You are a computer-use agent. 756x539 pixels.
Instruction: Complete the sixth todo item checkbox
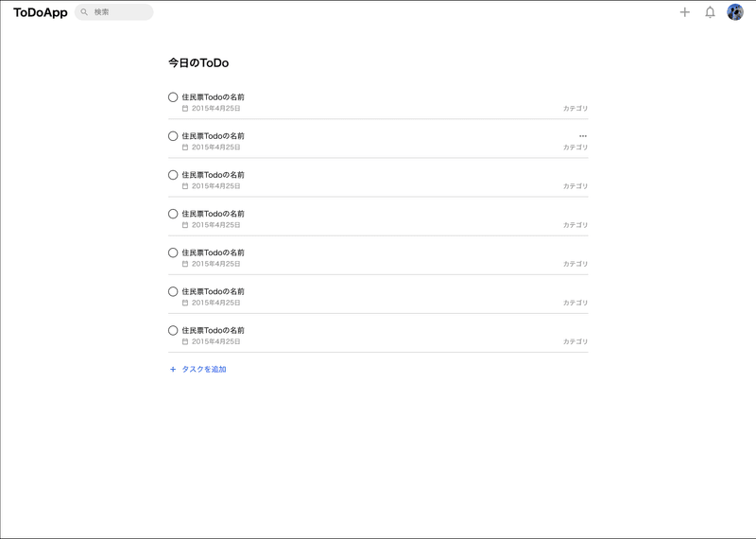coord(173,291)
